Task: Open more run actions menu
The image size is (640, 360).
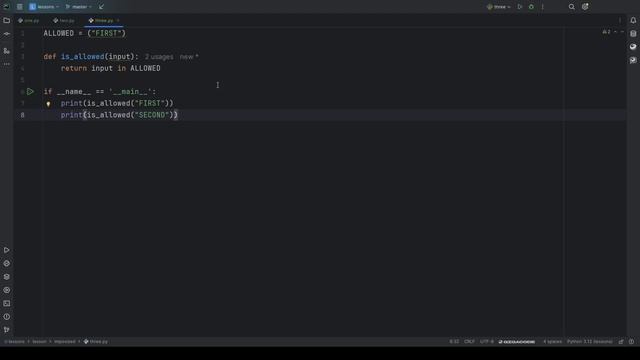Action: click(x=542, y=7)
